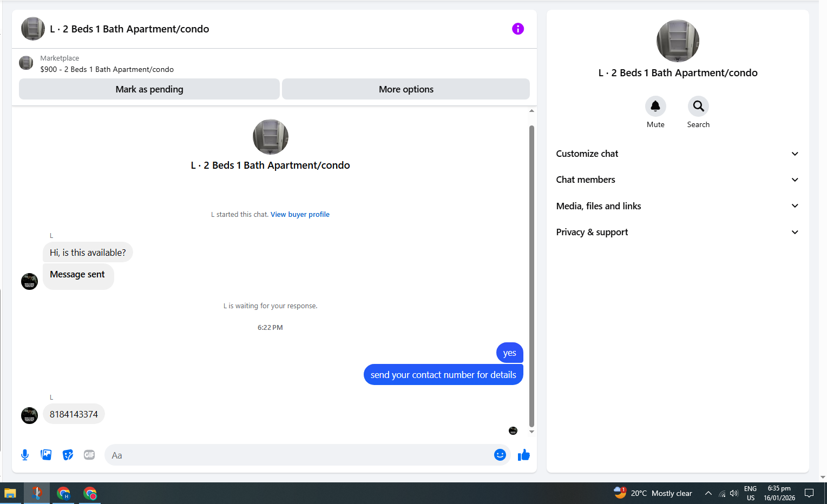Image resolution: width=827 pixels, height=504 pixels.
Task: Show hidden system tray icons
Action: (x=708, y=493)
